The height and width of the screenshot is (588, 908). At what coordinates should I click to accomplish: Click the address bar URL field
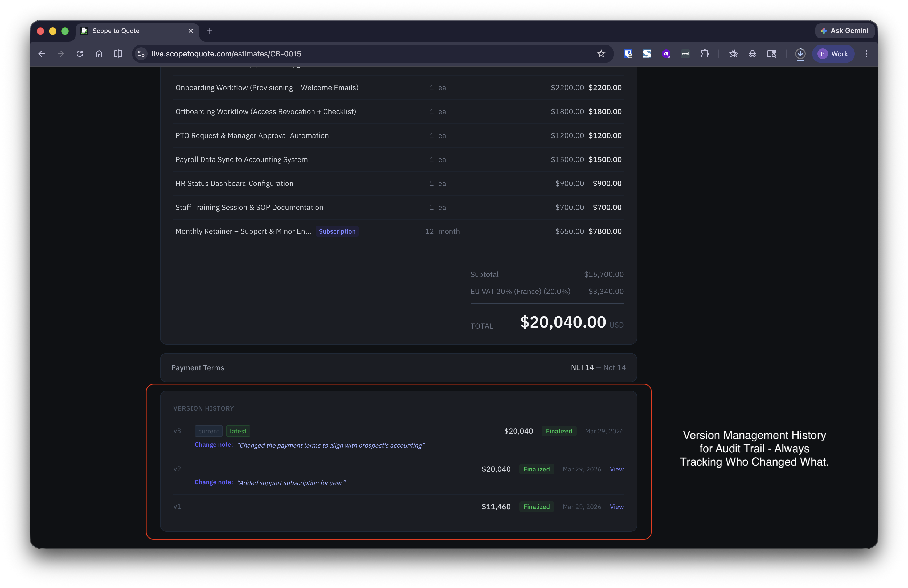(x=343, y=54)
